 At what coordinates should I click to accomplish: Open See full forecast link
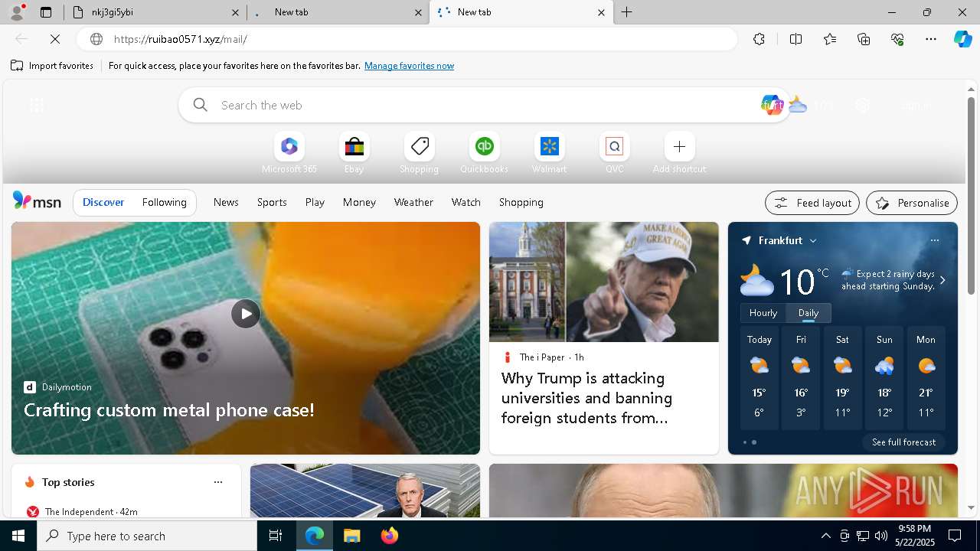pos(903,442)
